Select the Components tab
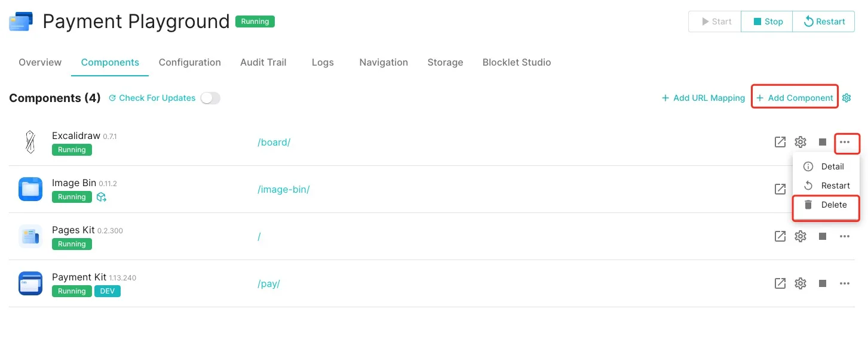The height and width of the screenshot is (355, 868). (x=110, y=62)
